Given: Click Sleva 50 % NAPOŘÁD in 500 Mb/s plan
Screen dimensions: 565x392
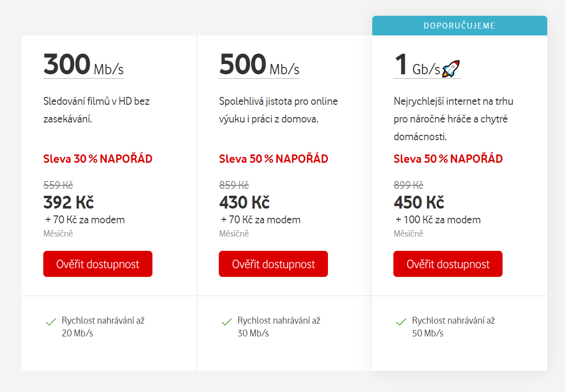Looking at the screenshot, I should click(x=273, y=159).
